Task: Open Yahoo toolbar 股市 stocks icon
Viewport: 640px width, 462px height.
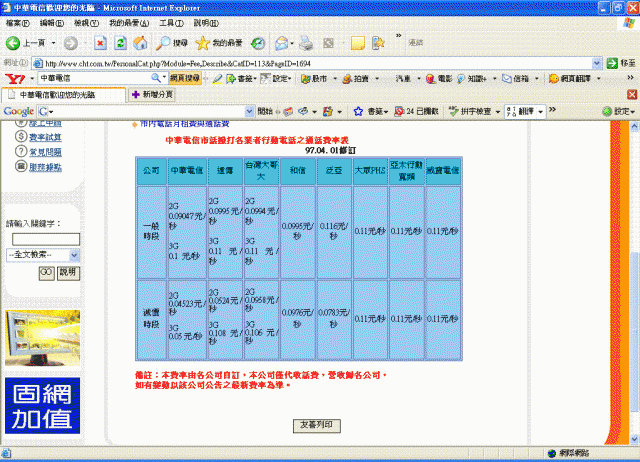Action: coord(305,78)
